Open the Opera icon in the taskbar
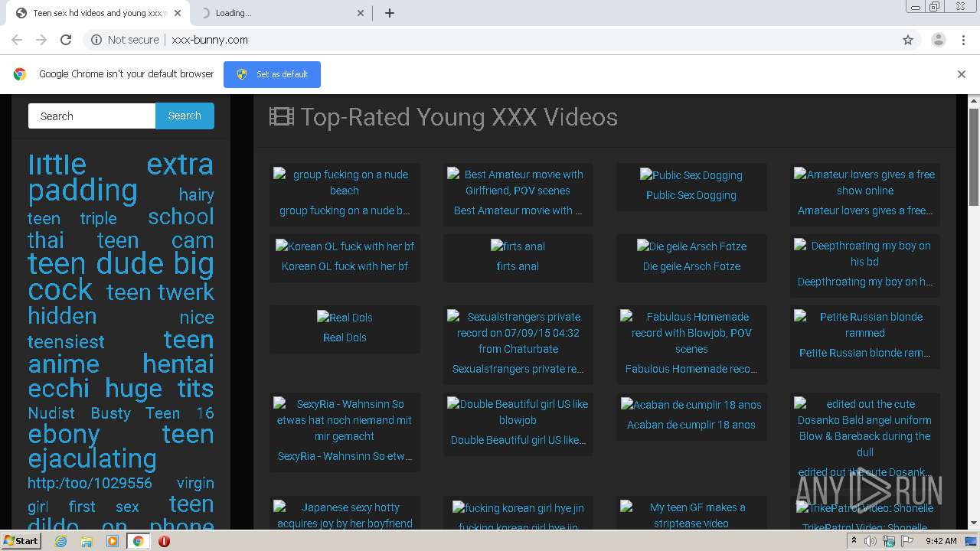980x551 pixels. click(164, 541)
